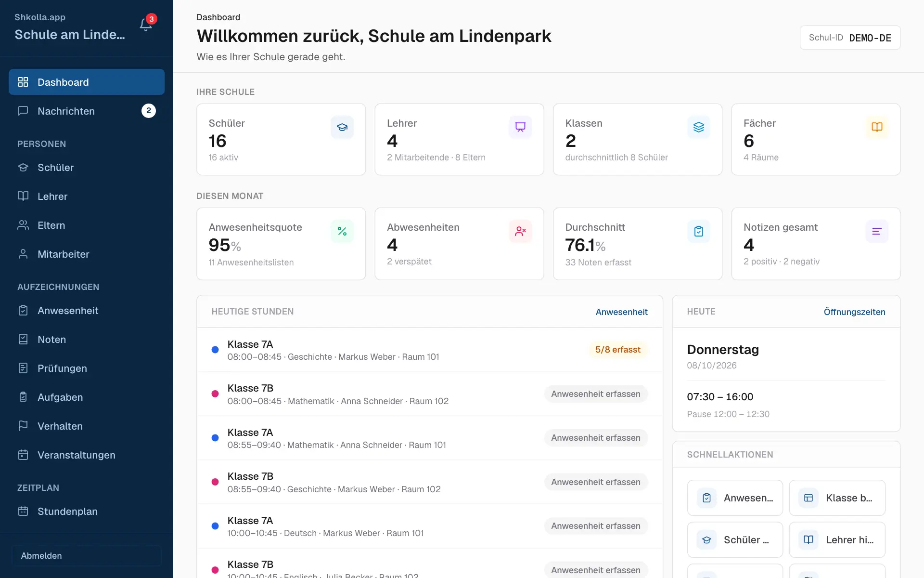Click the table icon in Klasse b... quick action

tap(808, 498)
